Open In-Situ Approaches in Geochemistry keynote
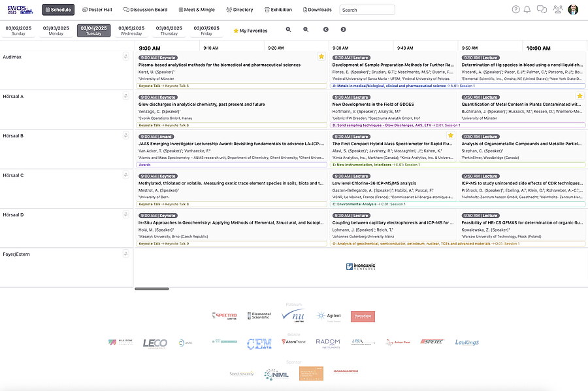 point(232,228)
